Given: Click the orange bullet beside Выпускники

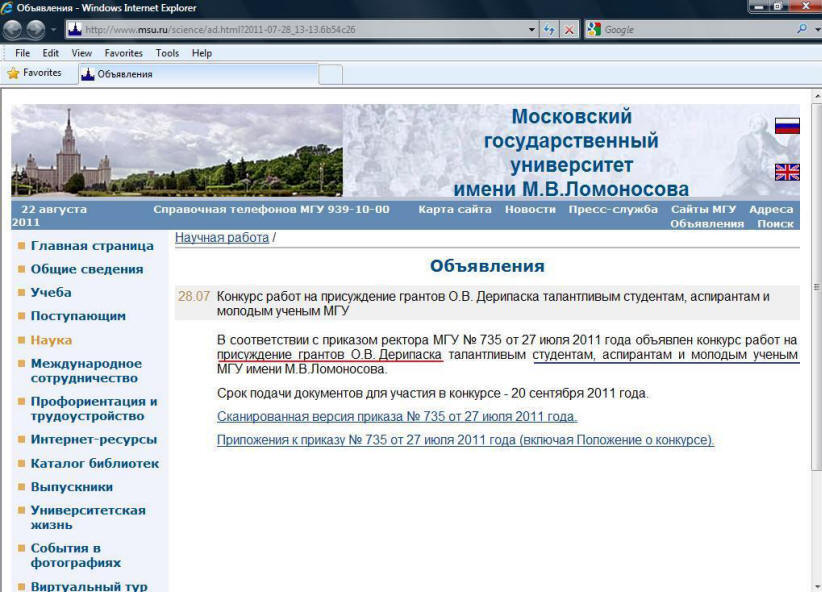Looking at the screenshot, I should (x=21, y=487).
